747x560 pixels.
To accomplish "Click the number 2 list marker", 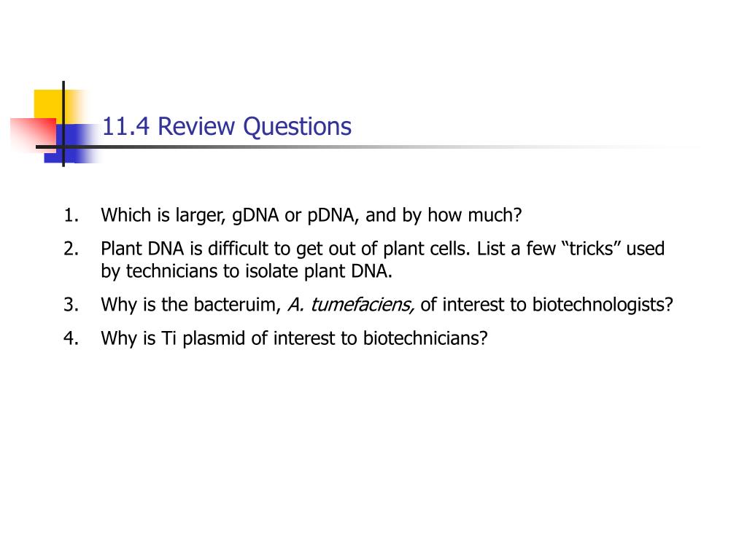I will click(x=71, y=249).
